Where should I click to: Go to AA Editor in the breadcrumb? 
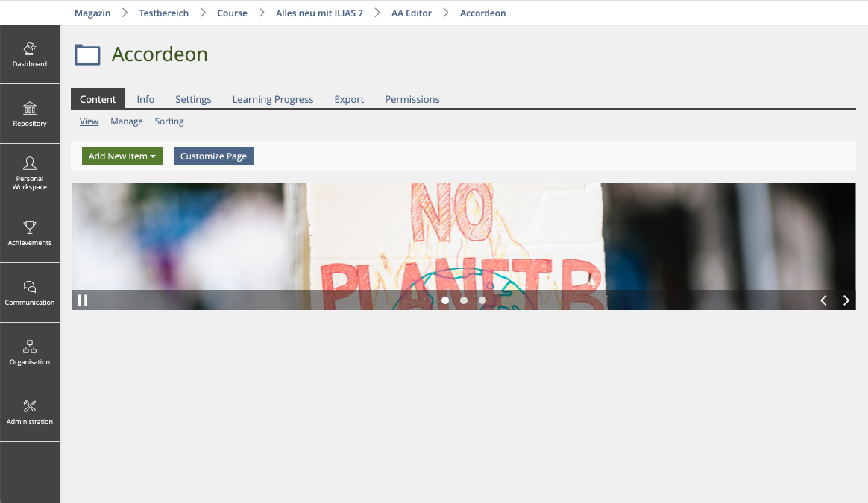coord(412,13)
